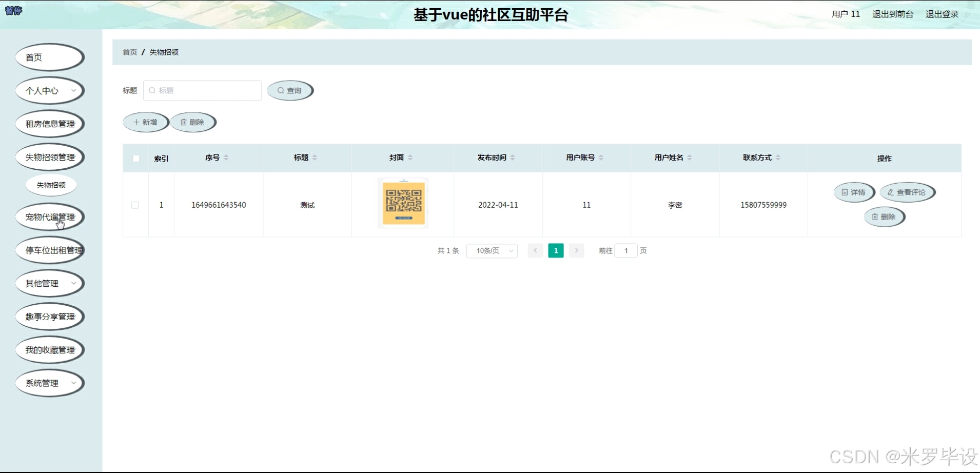This screenshot has height=473, width=980.
Task: Go to previous page arrow
Action: pyautogui.click(x=535, y=250)
